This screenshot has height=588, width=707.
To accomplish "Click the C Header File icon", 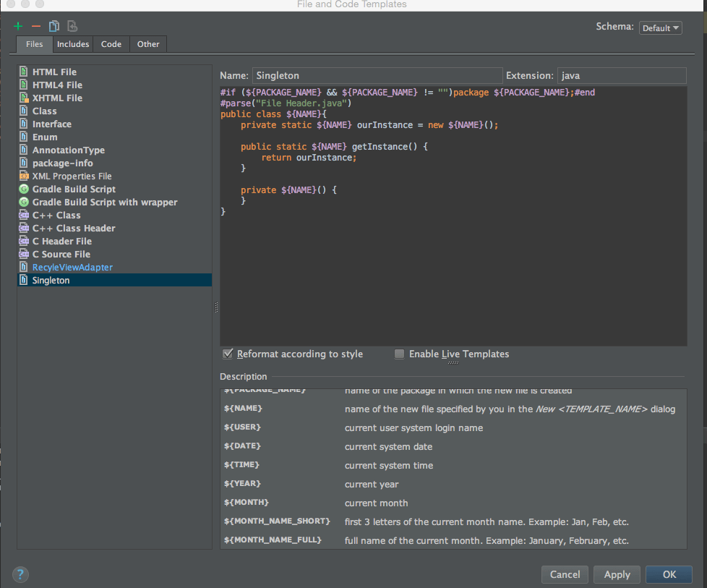I will 23,242.
